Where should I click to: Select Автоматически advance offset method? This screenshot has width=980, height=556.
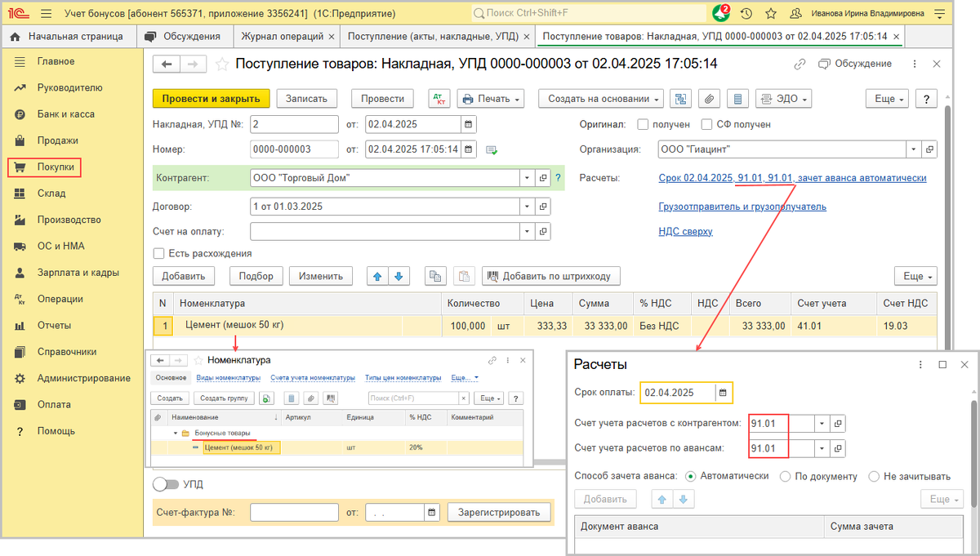[690, 475]
